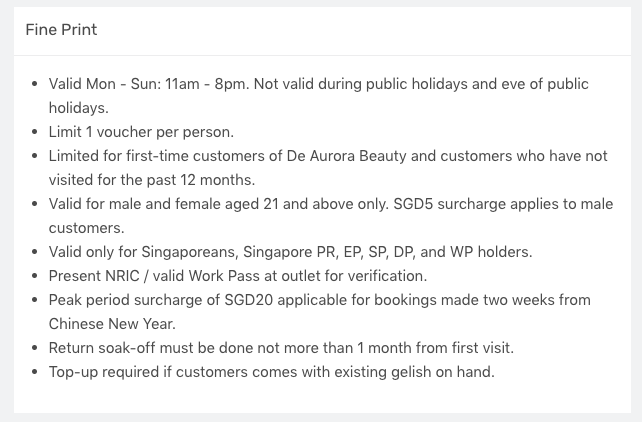Click the Fine Print heading
642x422 pixels.
coord(62,30)
